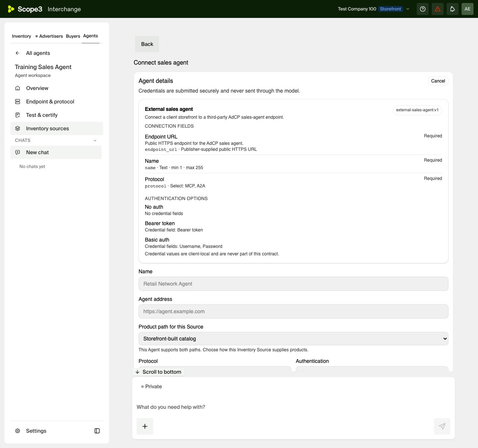Switch to the Advertisers tab
The width and height of the screenshot is (478, 448).
49,36
